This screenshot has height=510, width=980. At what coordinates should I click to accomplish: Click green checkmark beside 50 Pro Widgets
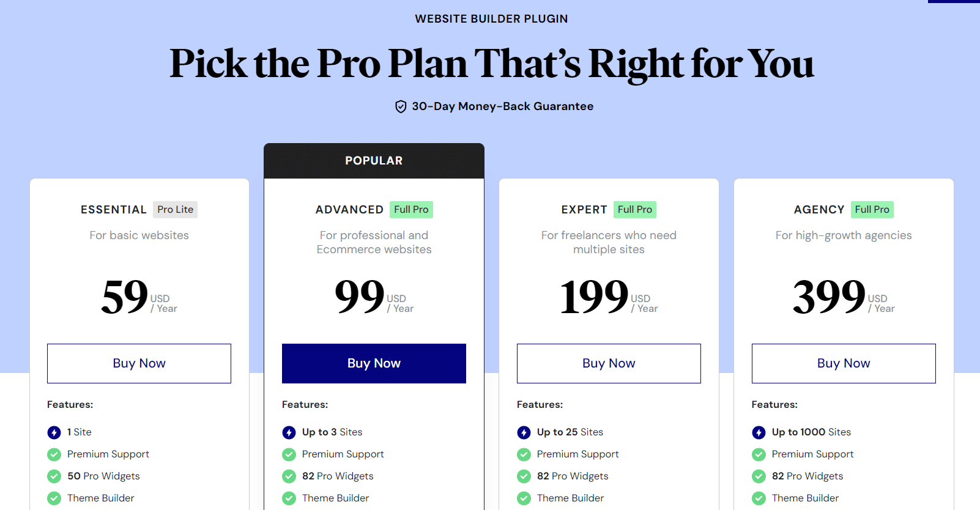54,476
